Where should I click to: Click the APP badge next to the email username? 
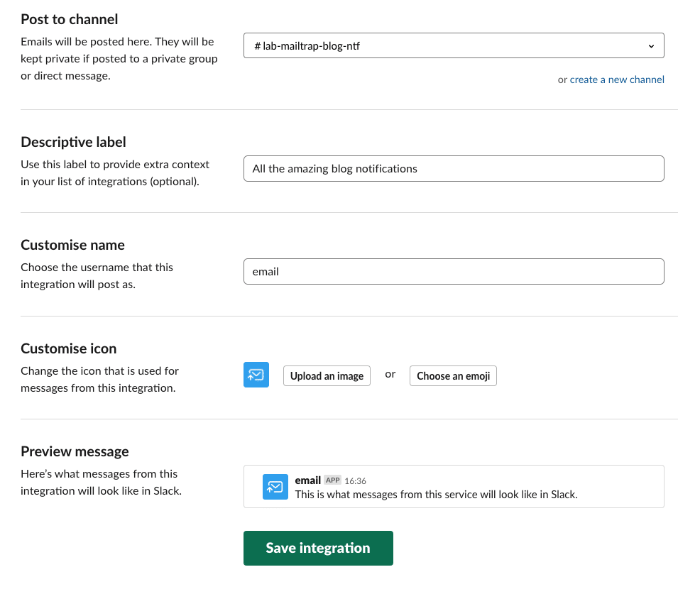tap(332, 480)
